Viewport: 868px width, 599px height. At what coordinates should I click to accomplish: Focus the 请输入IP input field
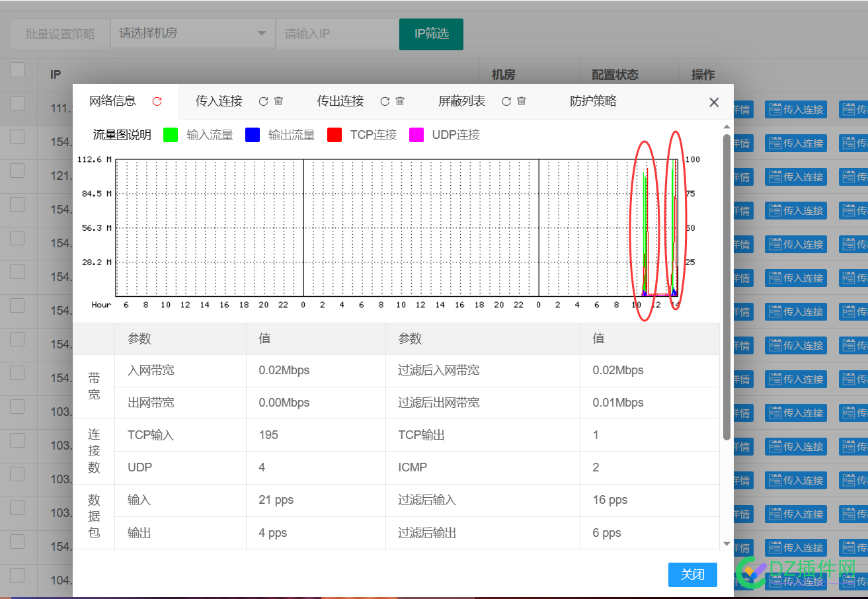pyautogui.click(x=337, y=34)
